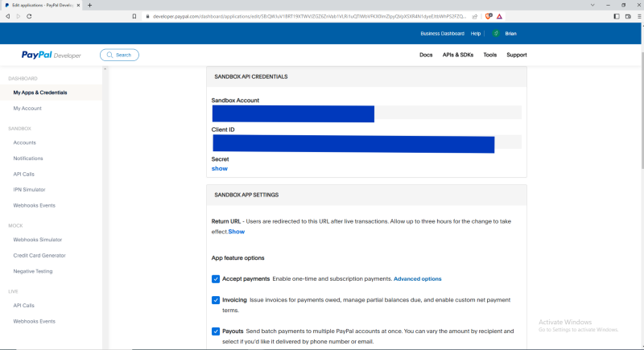Open Live Webhooks Events in sidebar

(x=34, y=321)
